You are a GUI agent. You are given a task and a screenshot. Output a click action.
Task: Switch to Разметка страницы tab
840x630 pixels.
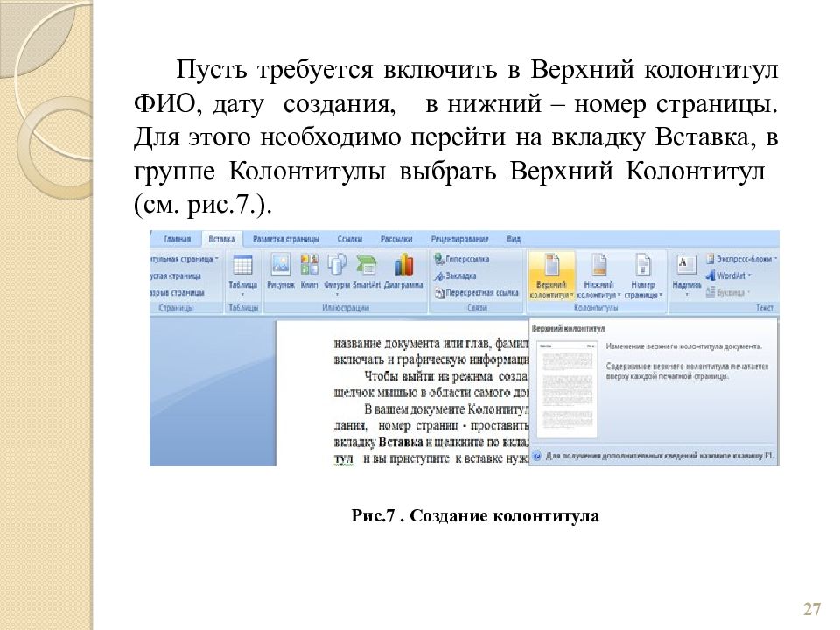click(285, 239)
